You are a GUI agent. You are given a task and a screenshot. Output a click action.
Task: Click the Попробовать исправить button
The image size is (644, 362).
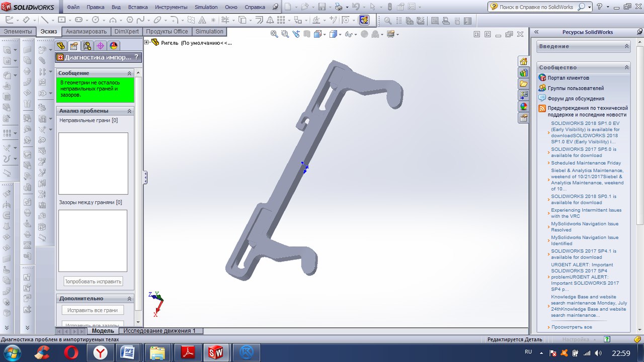point(93,281)
